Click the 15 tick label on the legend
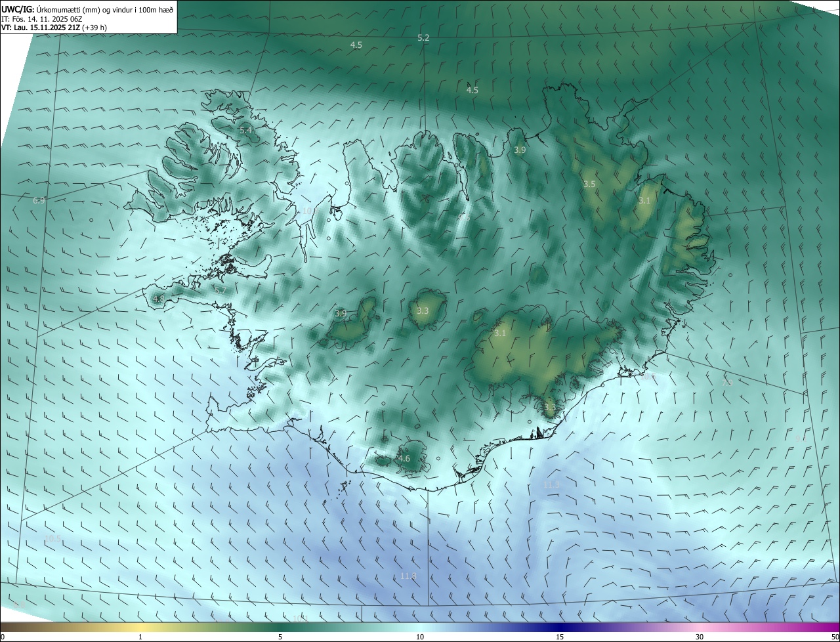The width and height of the screenshot is (840, 642). (x=560, y=637)
